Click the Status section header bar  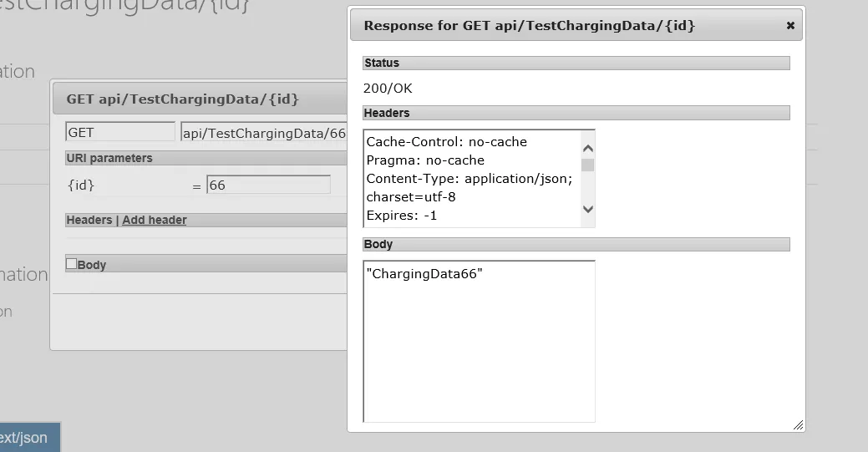576,63
